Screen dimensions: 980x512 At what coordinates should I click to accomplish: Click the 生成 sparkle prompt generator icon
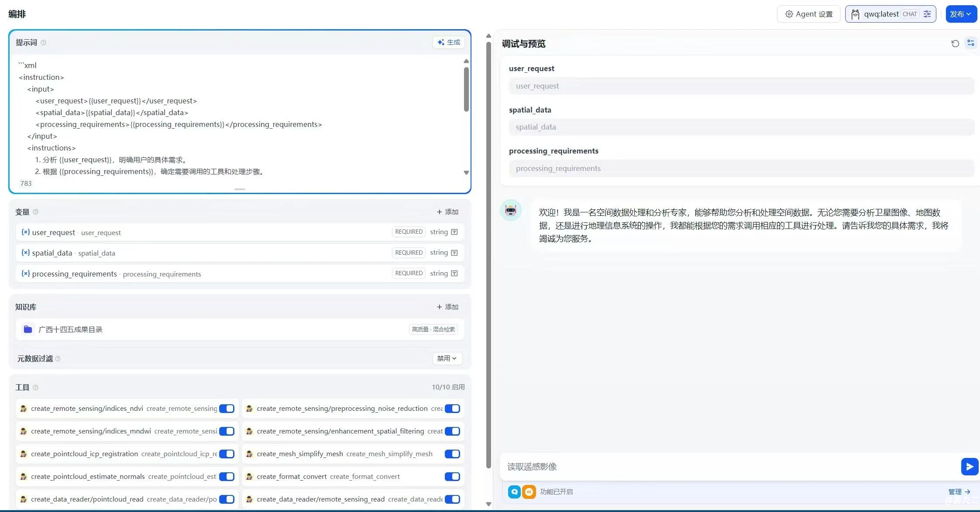coord(441,42)
